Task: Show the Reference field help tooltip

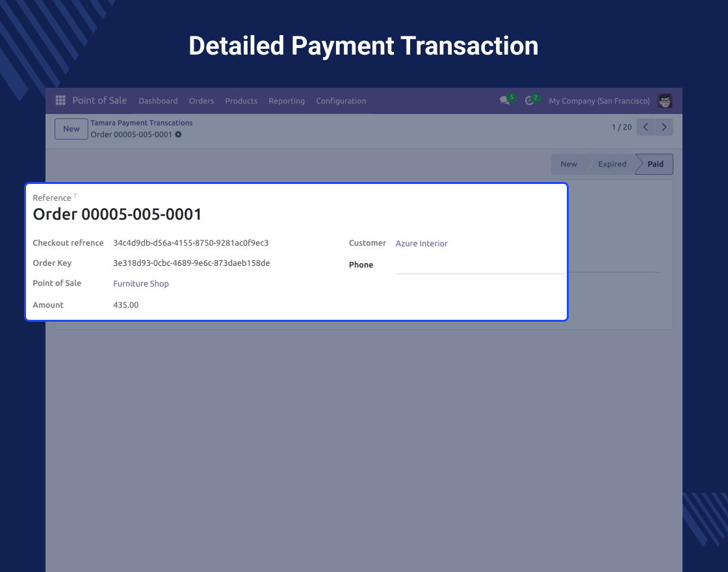Action: (75, 196)
